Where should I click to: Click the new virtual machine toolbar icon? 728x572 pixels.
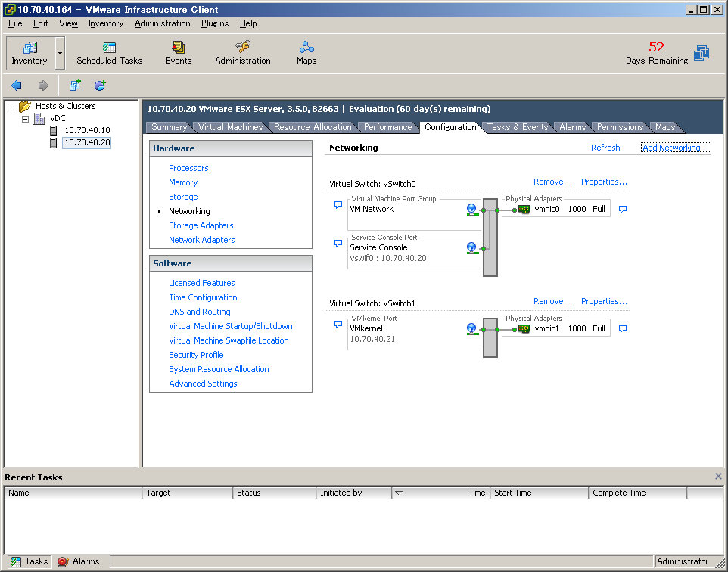click(x=75, y=85)
